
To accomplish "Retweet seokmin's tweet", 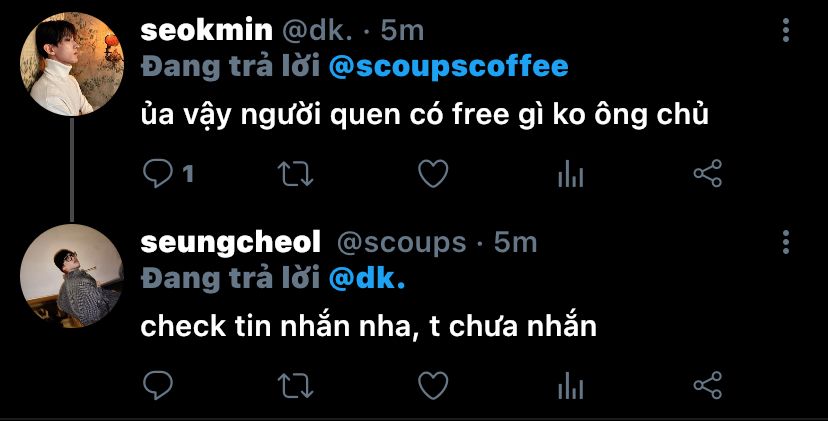I will click(295, 174).
